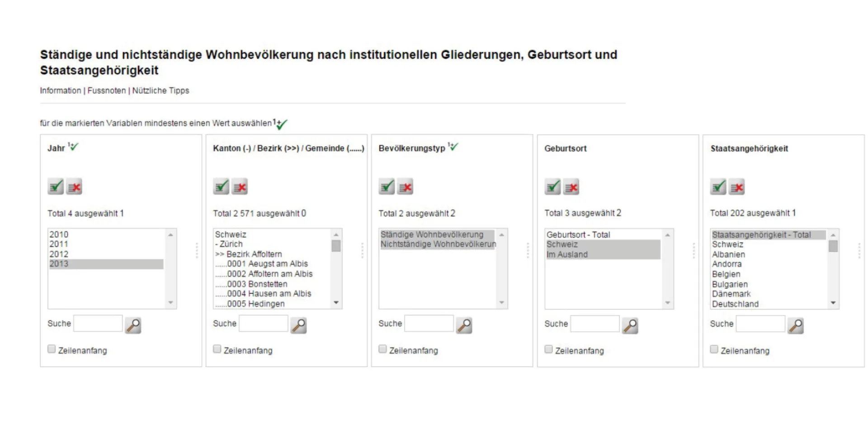Screen dimensions: 868x425
Task: Select all Staatsangehörigkeit entries via check icon
Action: click(718, 186)
